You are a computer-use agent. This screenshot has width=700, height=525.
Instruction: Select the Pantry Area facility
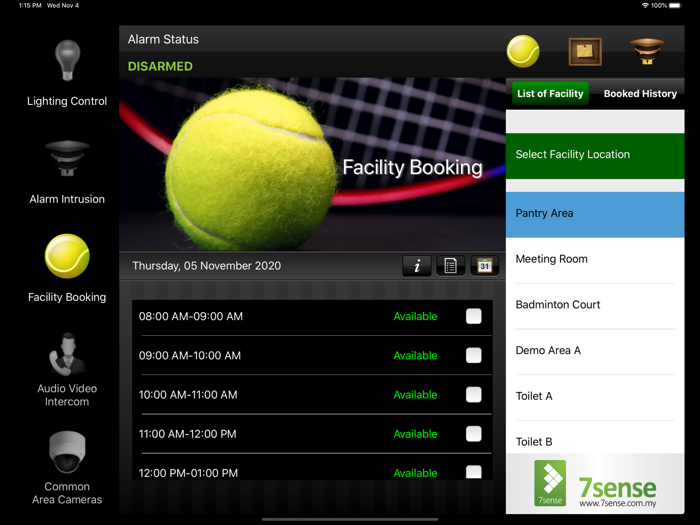(595, 214)
